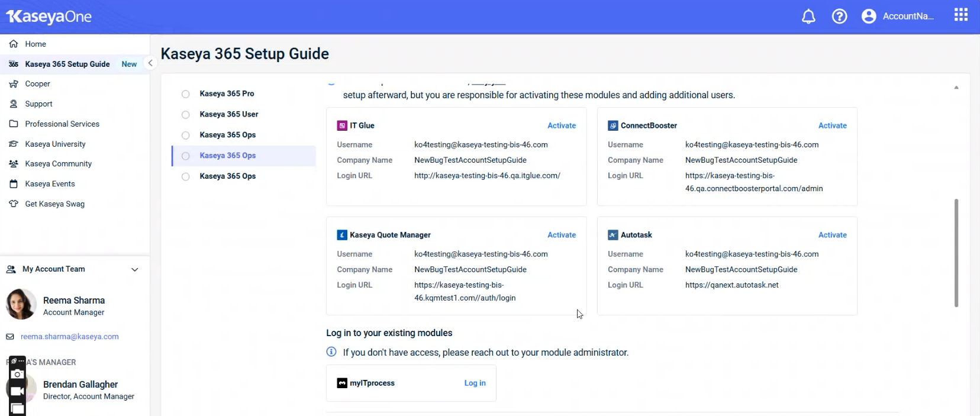
Task: Click the ConnectBooster username email text
Action: point(752,145)
